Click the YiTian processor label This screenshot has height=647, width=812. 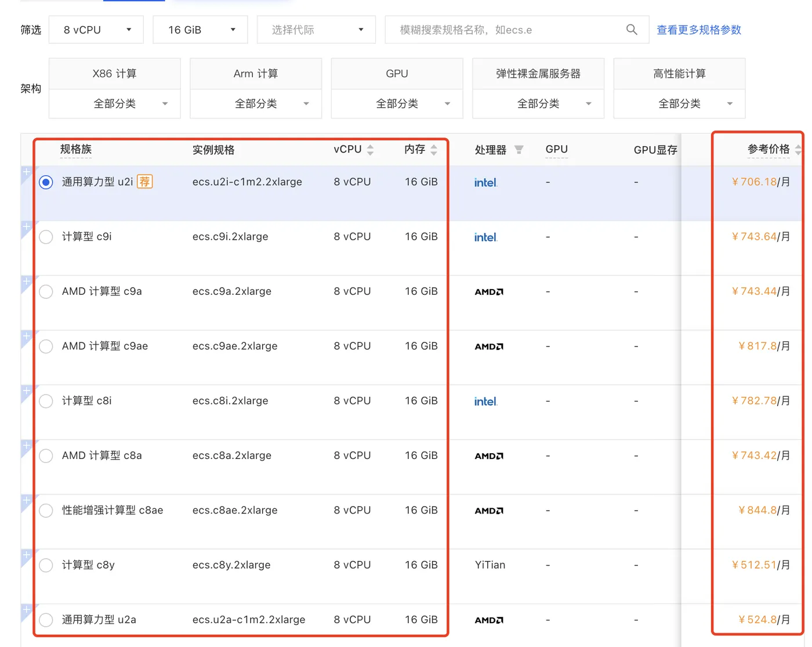490,565
